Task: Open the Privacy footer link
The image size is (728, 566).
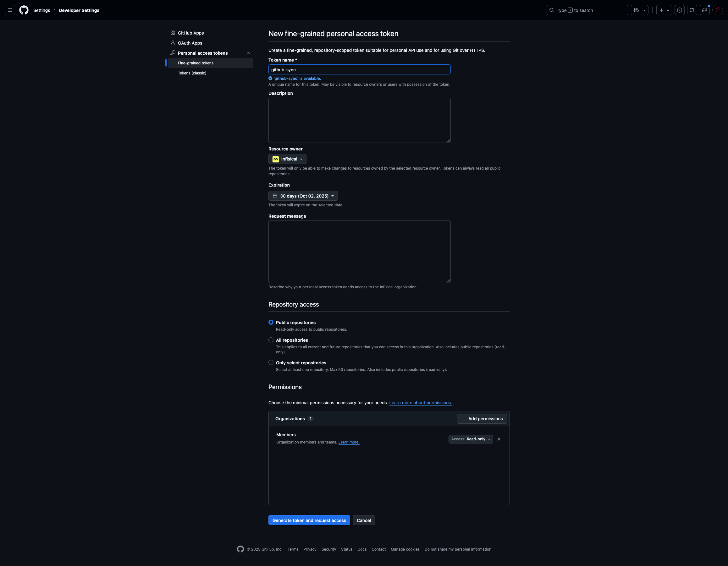Action: tap(310, 549)
